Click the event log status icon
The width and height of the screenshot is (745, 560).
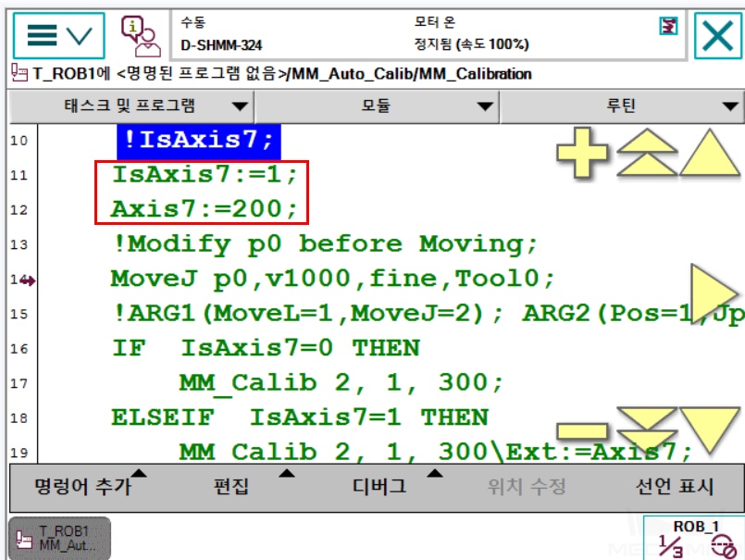pyautogui.click(x=668, y=26)
